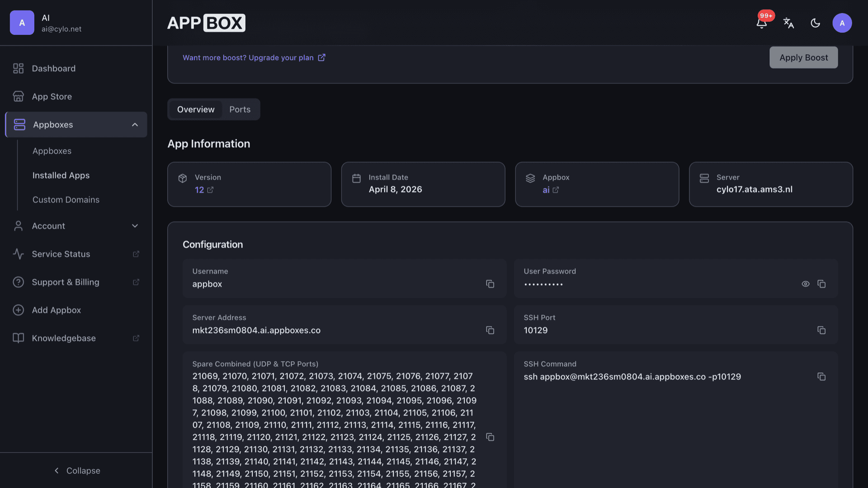Select the Appboxes sub-item
The width and height of the screenshot is (868, 488).
pos(52,151)
